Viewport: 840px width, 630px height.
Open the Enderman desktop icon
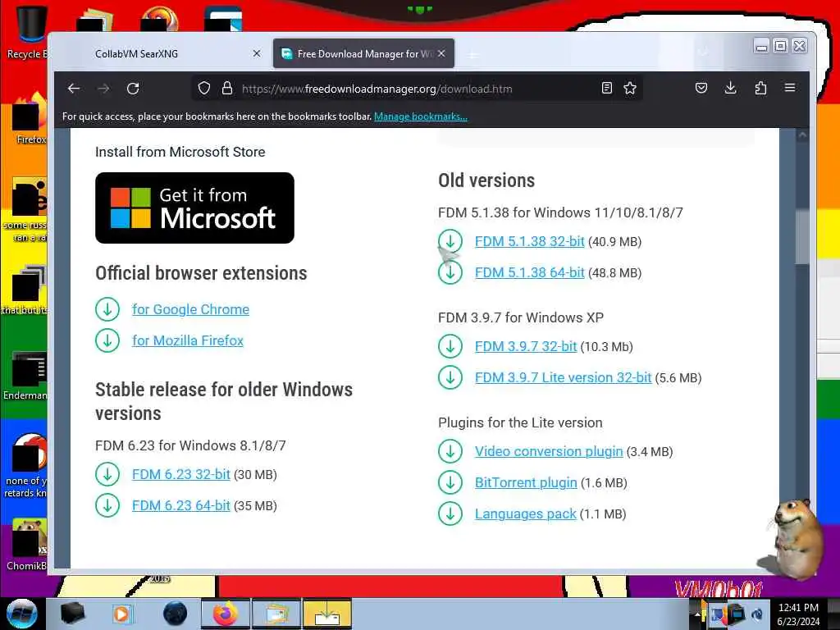pyautogui.click(x=25, y=376)
